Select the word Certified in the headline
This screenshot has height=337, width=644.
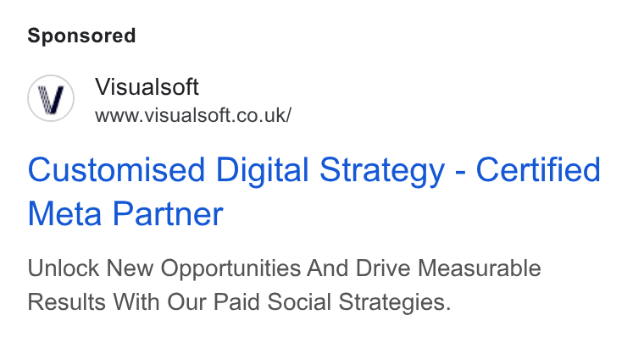(x=538, y=169)
